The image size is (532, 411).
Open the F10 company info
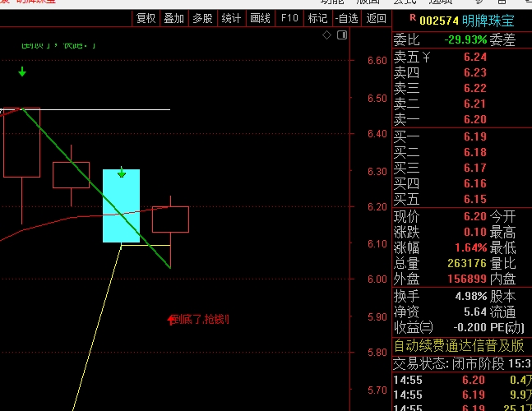point(289,18)
